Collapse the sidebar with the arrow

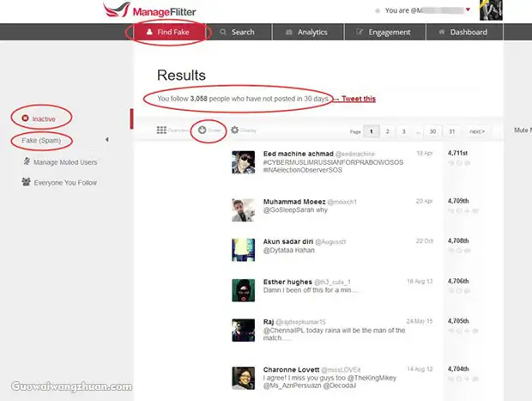coord(107,140)
